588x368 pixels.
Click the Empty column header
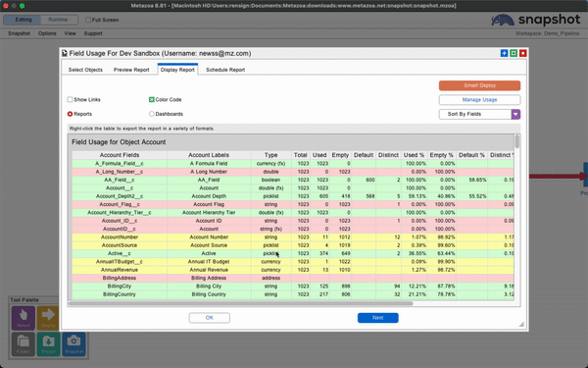[x=340, y=155]
